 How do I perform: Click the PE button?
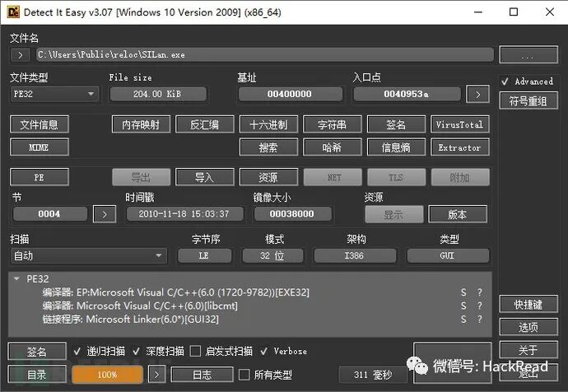pyautogui.click(x=40, y=178)
